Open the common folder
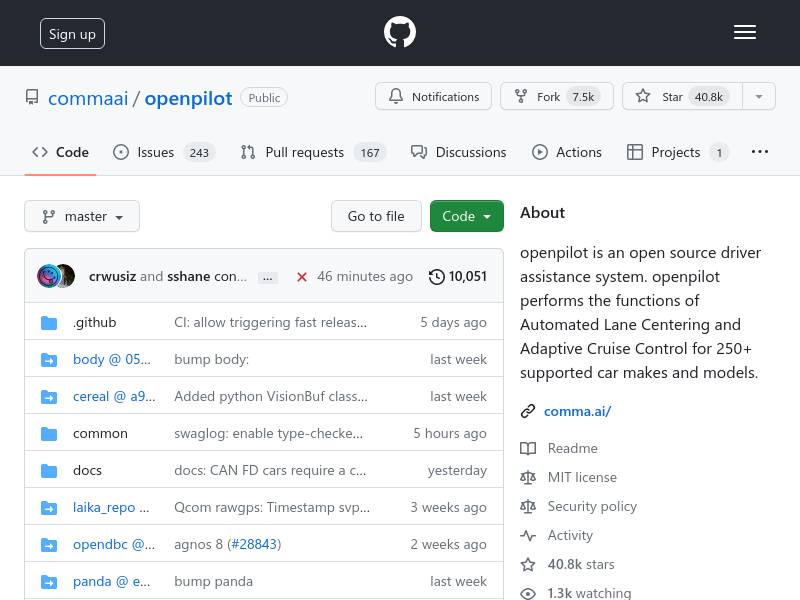 [x=100, y=433]
